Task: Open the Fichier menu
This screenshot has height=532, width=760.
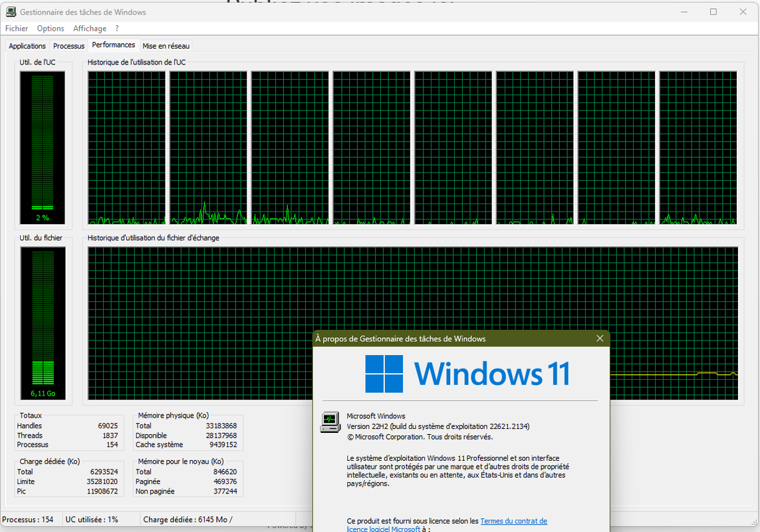Action: tap(17, 29)
